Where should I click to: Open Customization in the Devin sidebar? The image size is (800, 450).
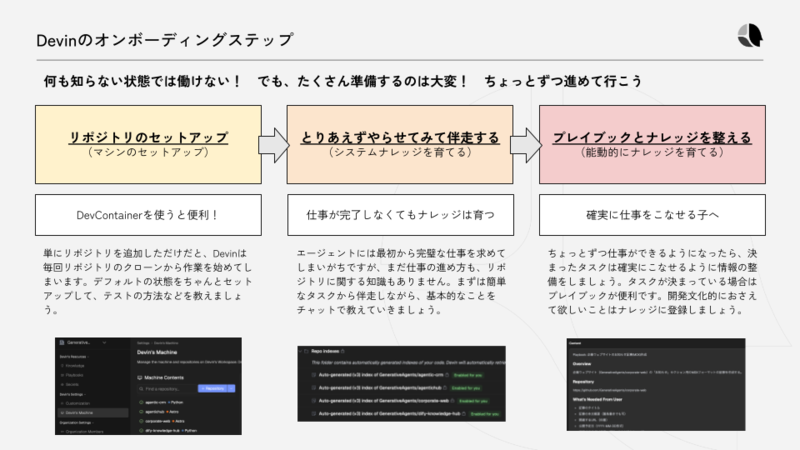click(76, 403)
